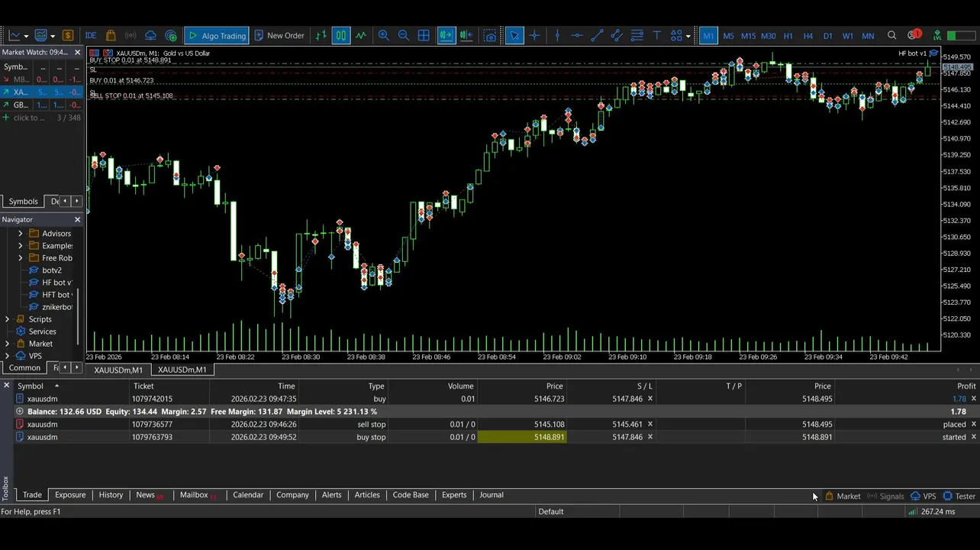Open account notifications icon with red badge
The width and height of the screenshot is (980, 550).
(x=914, y=35)
